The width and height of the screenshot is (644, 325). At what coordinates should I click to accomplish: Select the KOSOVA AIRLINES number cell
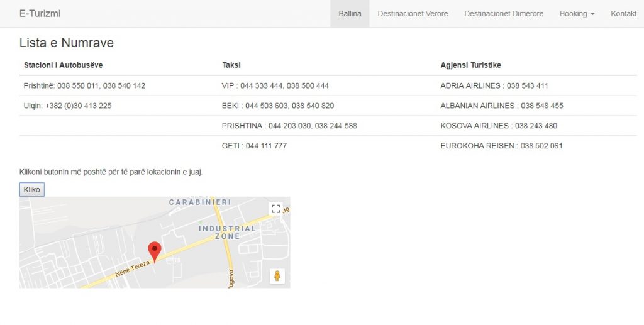(x=536, y=126)
